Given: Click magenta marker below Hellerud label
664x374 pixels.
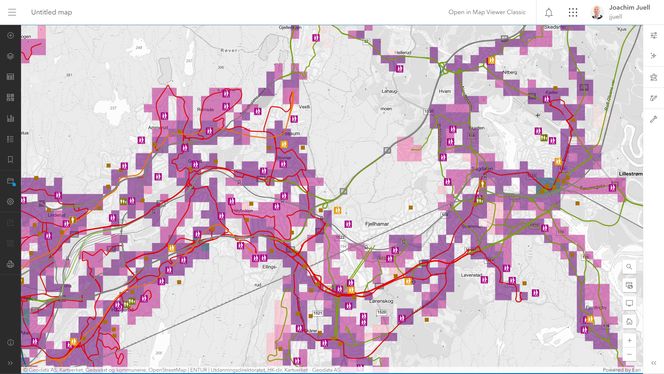Looking at the screenshot, I should [x=399, y=68].
